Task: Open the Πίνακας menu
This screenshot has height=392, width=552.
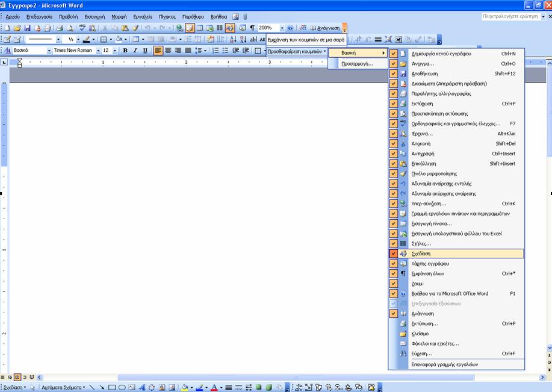Action: pos(167,16)
